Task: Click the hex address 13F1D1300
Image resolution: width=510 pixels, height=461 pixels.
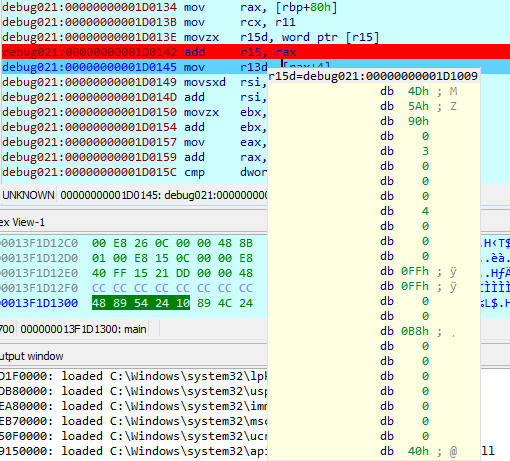Action: point(39,303)
